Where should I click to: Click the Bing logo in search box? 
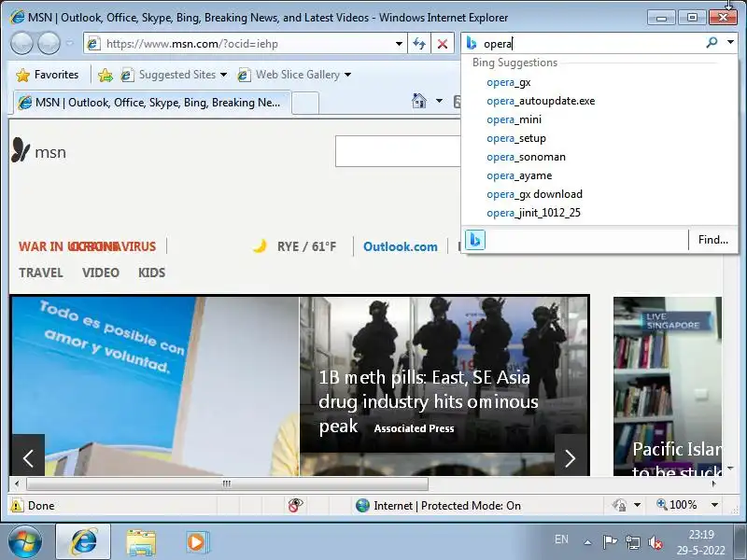[472, 43]
